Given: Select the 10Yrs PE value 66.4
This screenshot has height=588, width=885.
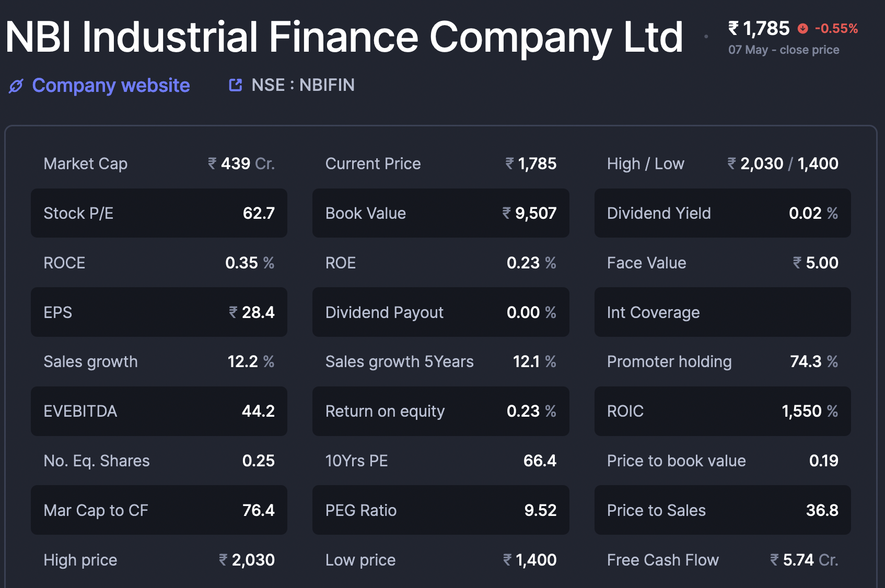Looking at the screenshot, I should [x=540, y=461].
